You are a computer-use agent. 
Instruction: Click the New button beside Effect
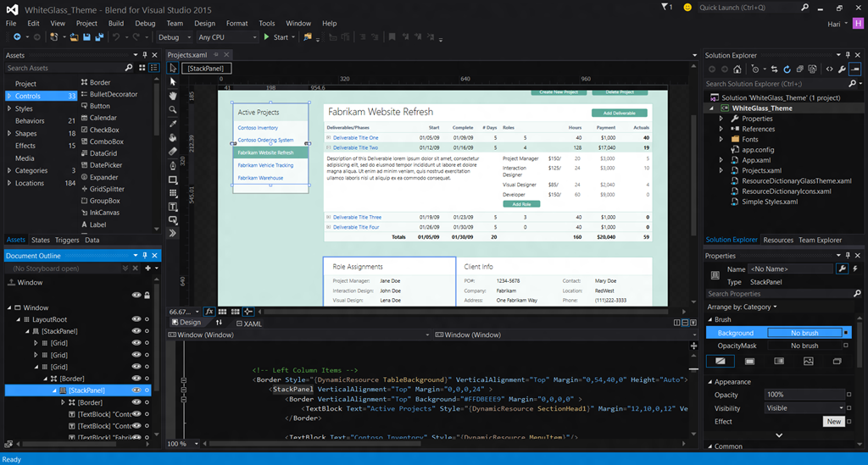(x=834, y=421)
